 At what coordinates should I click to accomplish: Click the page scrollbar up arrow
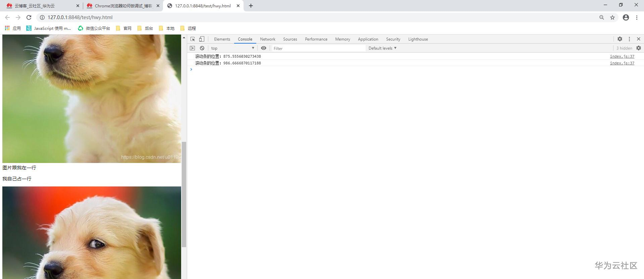184,38
